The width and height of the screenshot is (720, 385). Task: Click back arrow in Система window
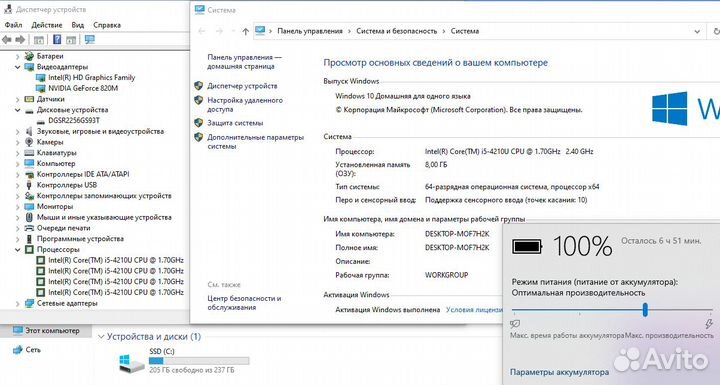tap(202, 31)
